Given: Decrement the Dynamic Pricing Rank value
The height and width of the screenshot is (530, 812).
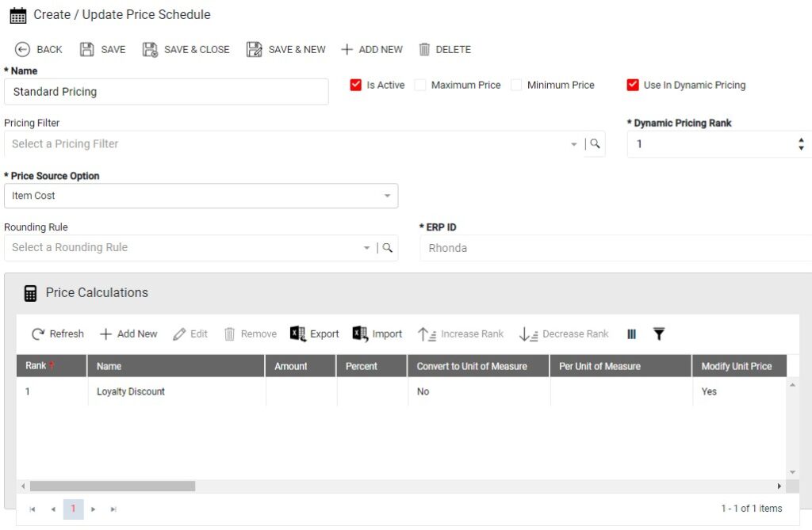Looking at the screenshot, I should click(x=801, y=148).
